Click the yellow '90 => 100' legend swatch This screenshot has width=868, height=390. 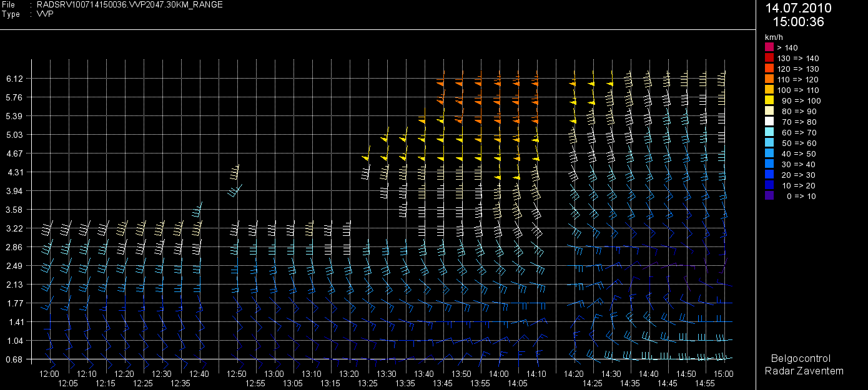[769, 100]
